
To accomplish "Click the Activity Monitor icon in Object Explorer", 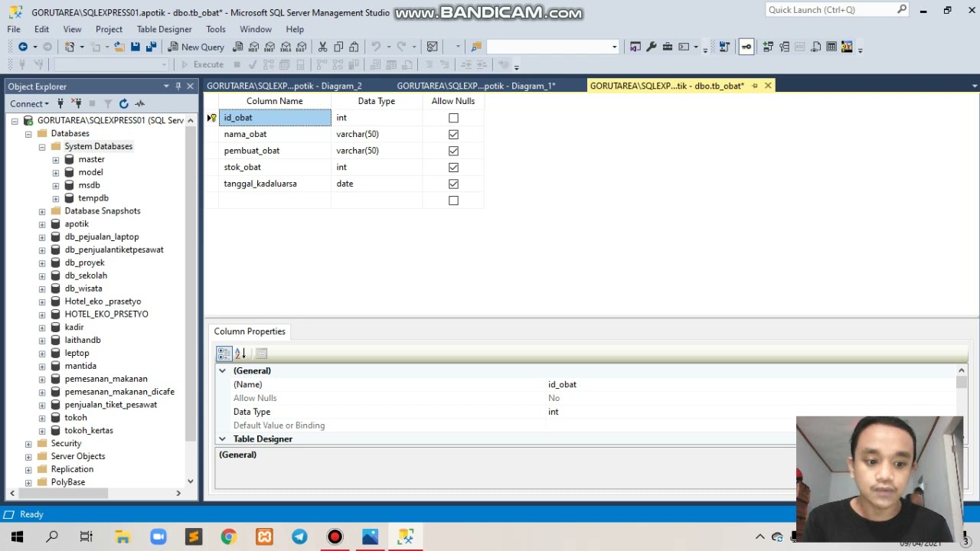I will click(139, 103).
